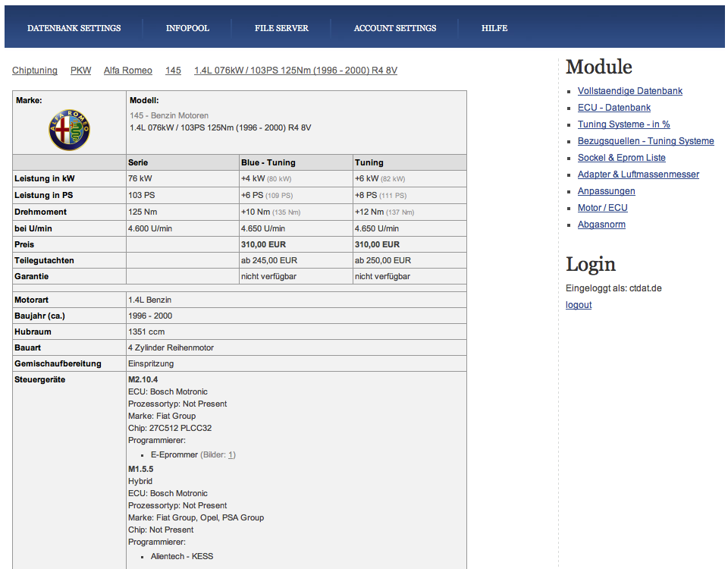Click the logout link
The height and width of the screenshot is (569, 728).
point(579,305)
